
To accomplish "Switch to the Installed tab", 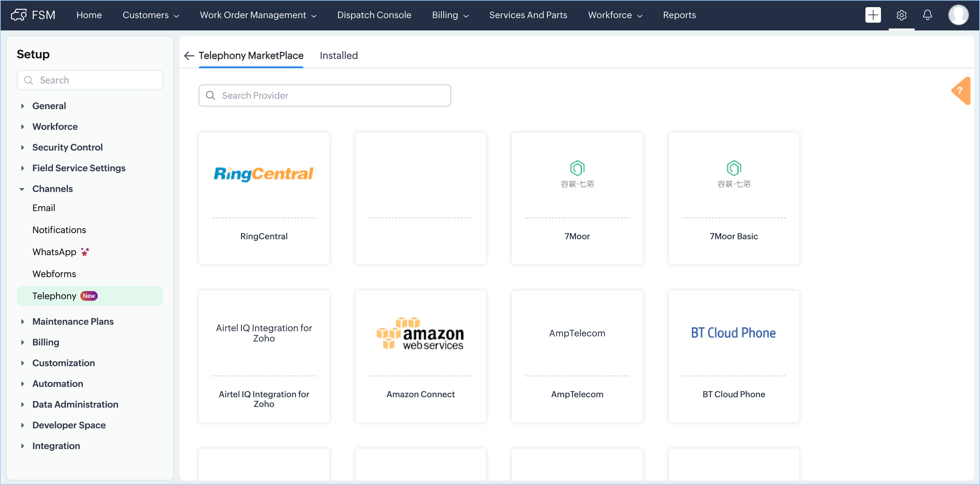I will pyautogui.click(x=339, y=56).
